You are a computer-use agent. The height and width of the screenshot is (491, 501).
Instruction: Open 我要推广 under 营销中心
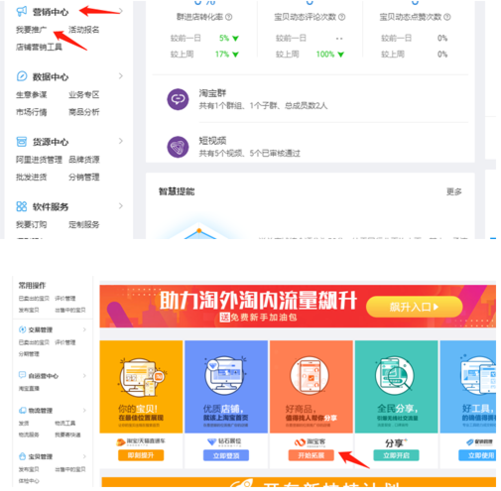coord(31,30)
